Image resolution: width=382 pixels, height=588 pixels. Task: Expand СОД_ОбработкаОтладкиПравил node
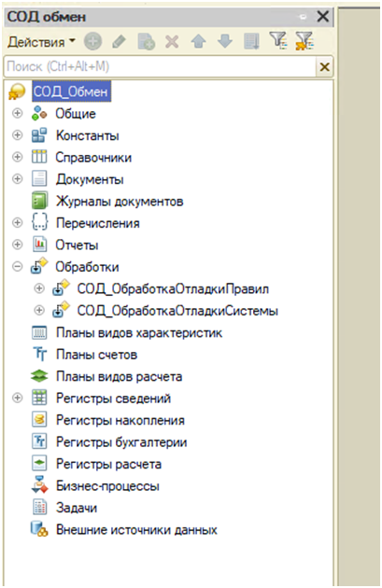39,288
